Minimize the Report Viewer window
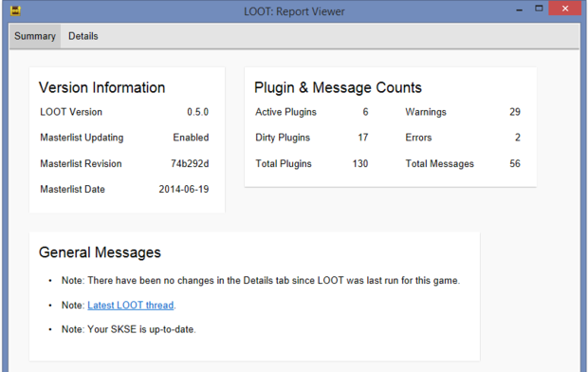Screen dimensions: 588x372 click(519, 10)
